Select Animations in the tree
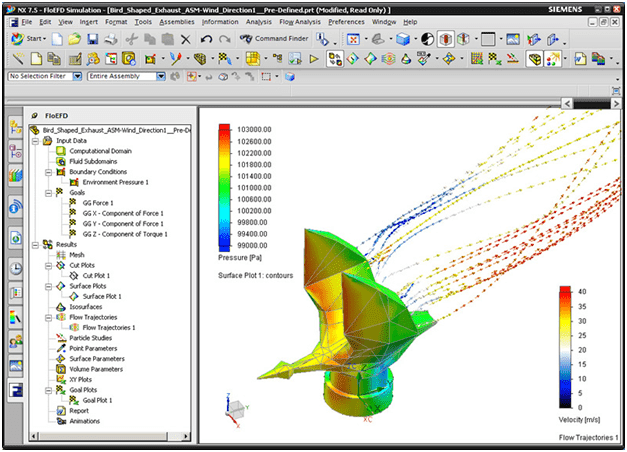This screenshot has height=452, width=627. [x=85, y=421]
